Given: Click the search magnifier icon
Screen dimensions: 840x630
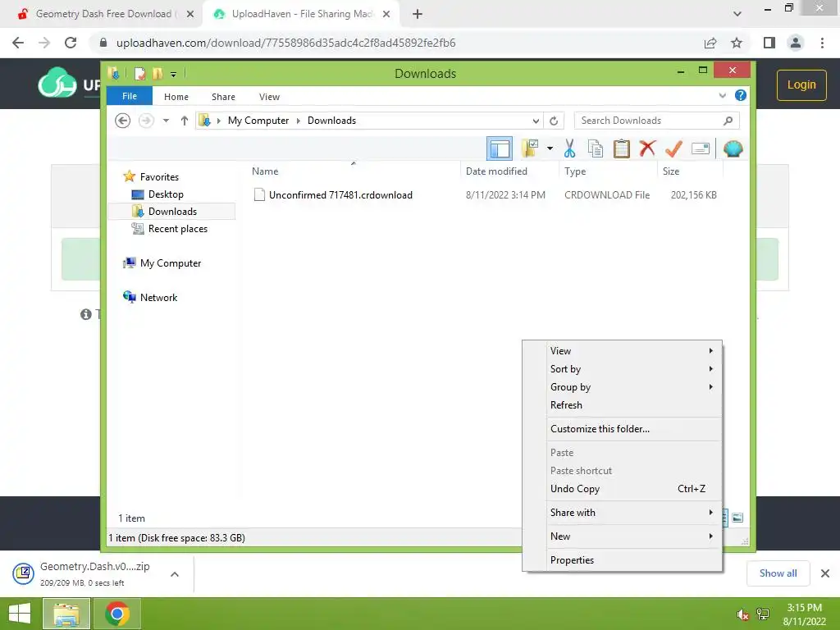Looking at the screenshot, I should 728,121.
